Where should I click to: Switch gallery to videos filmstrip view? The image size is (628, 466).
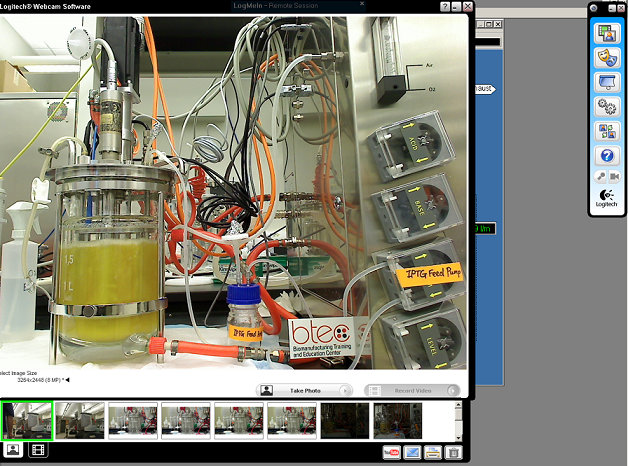pos(38,450)
